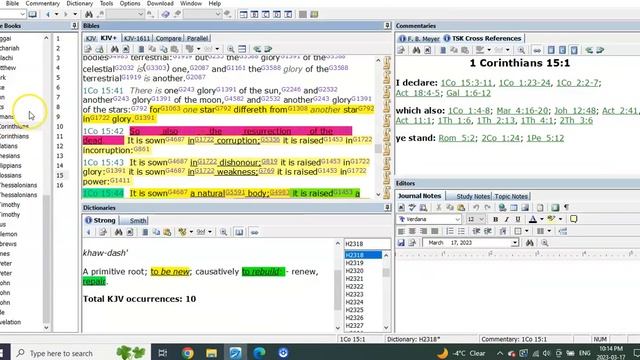Select chapter 16 in the chapter list
The height and width of the screenshot is (360, 640).
click(x=60, y=185)
